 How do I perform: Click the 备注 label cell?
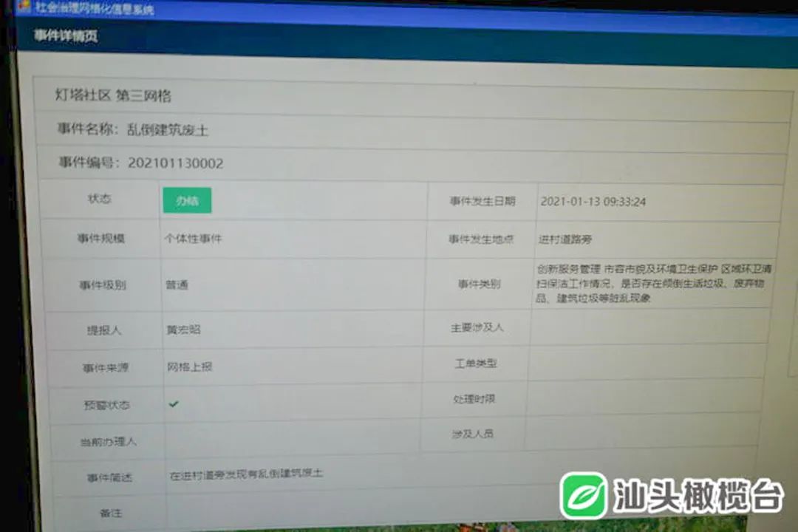[111, 514]
